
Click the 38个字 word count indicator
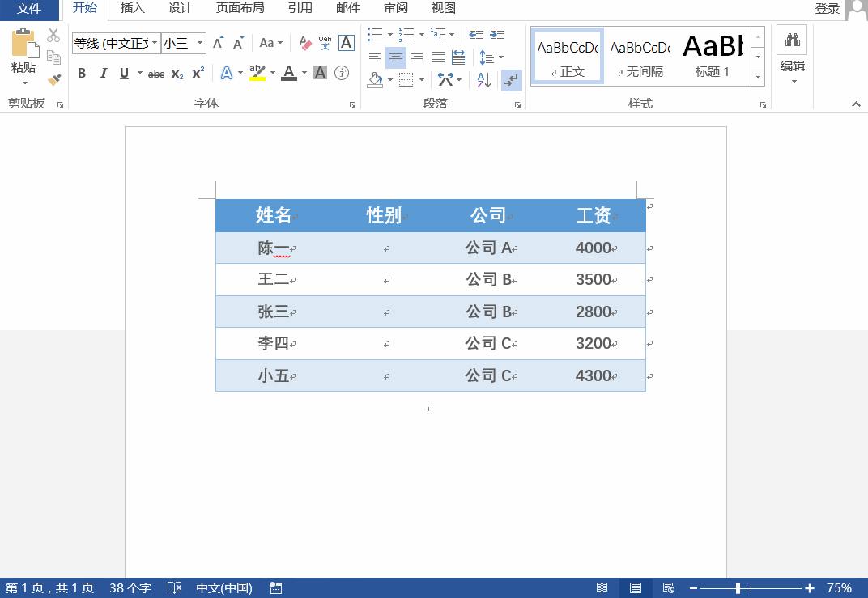coord(130,588)
